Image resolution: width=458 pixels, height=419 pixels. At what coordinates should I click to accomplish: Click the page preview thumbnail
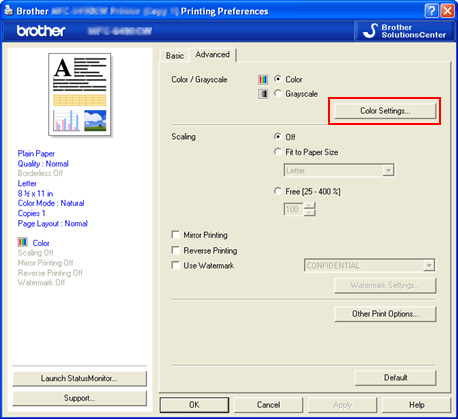pos(80,94)
